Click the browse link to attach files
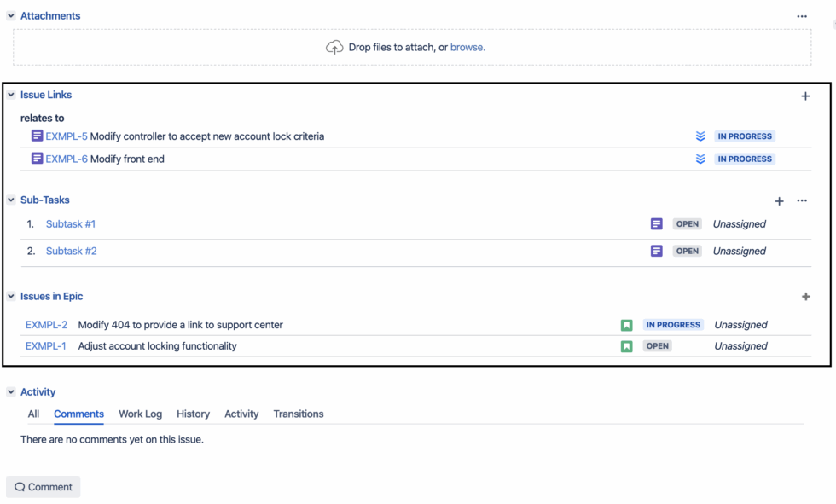The height and width of the screenshot is (504, 836). [467, 47]
